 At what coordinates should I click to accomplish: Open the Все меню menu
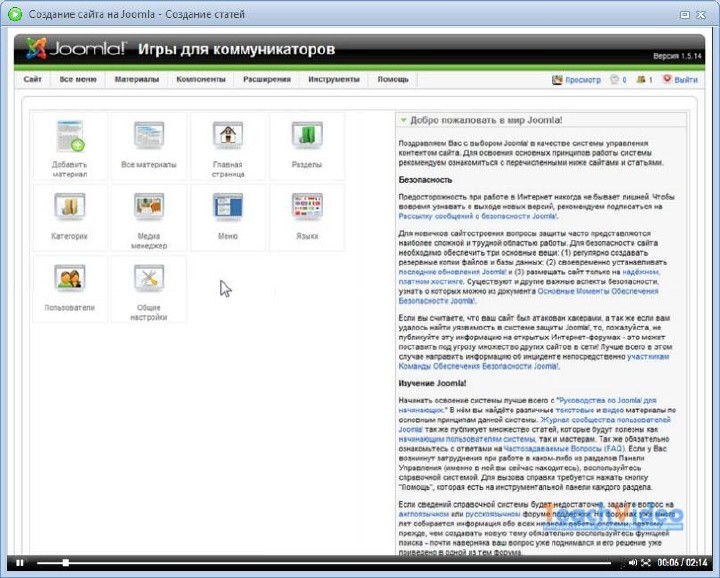point(78,79)
